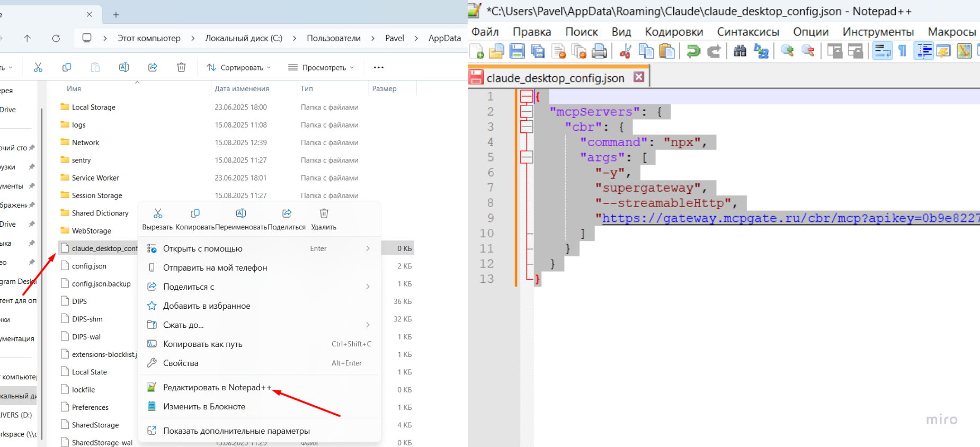Select the Session Storage folder

pos(97,195)
